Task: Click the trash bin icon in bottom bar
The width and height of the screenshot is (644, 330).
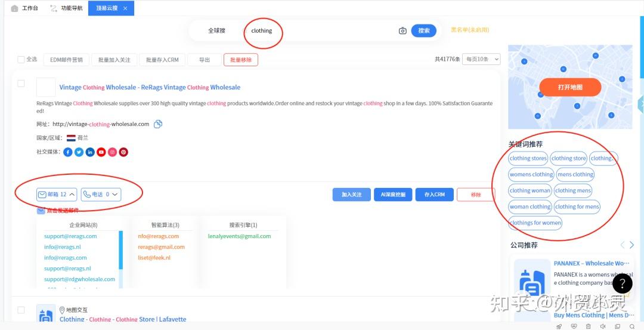Action: (588, 326)
